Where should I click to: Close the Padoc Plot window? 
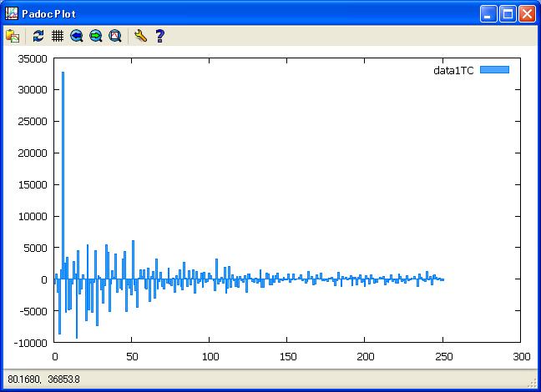tap(527, 13)
